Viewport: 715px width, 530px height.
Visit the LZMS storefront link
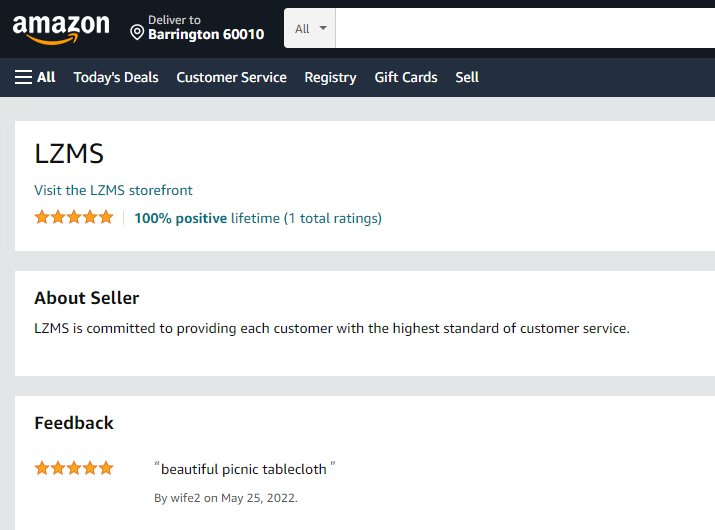click(113, 190)
